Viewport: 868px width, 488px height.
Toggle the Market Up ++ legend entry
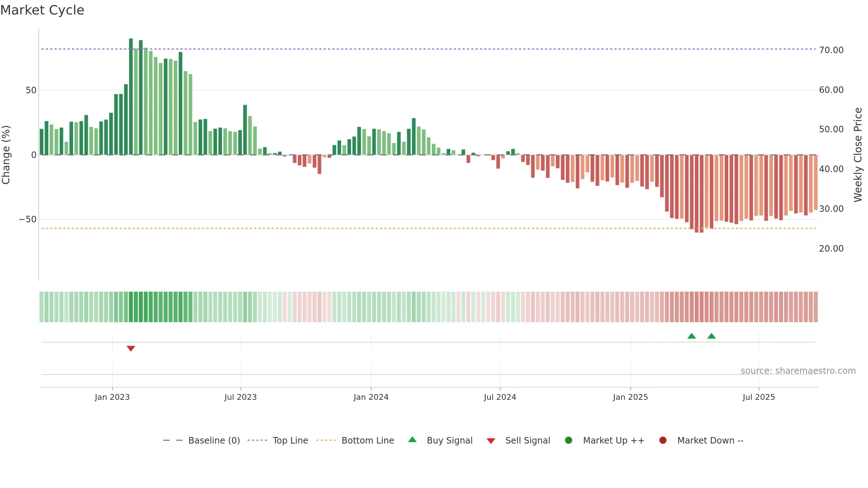point(605,440)
